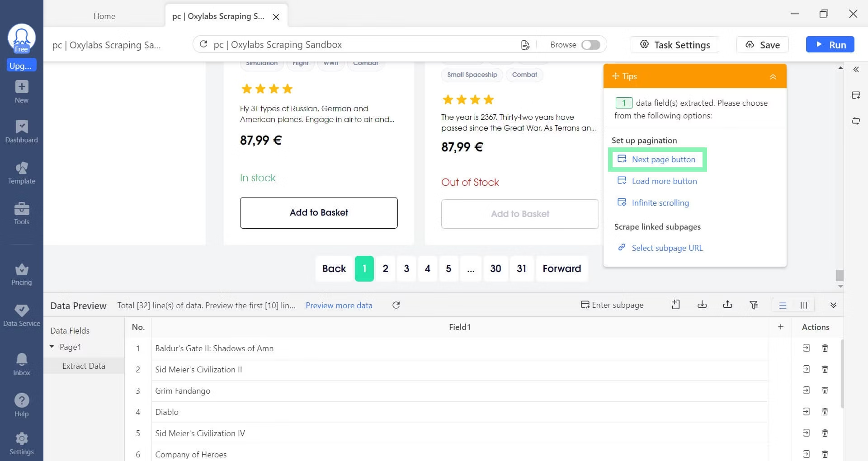Viewport: 868px width, 461px height.
Task: Reload the page using address bar refresh icon
Action: click(203, 44)
